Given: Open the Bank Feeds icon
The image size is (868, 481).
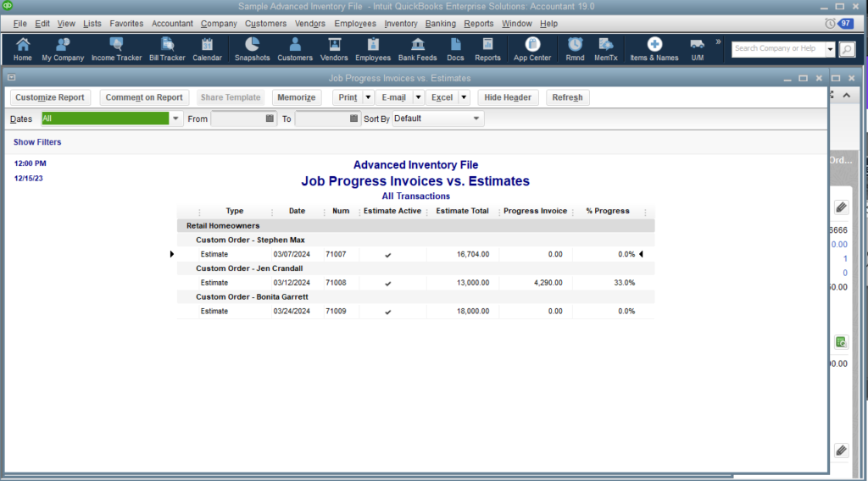Looking at the screenshot, I should pos(417,48).
